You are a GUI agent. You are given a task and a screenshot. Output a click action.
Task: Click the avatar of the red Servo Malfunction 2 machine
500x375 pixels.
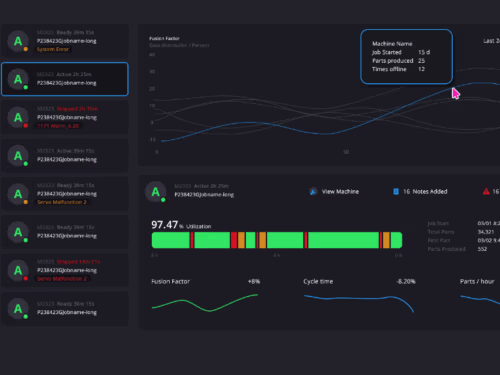click(18, 270)
